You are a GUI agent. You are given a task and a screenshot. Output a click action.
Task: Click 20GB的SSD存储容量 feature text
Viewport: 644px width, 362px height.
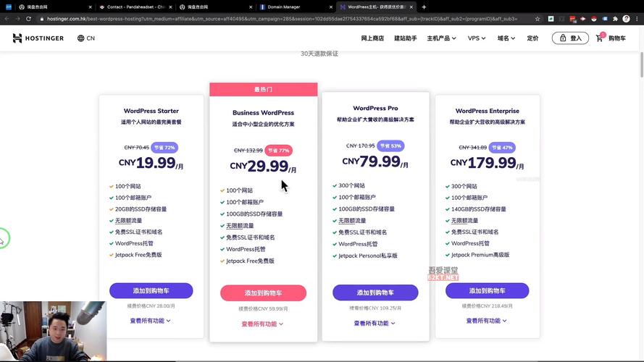[x=141, y=209]
